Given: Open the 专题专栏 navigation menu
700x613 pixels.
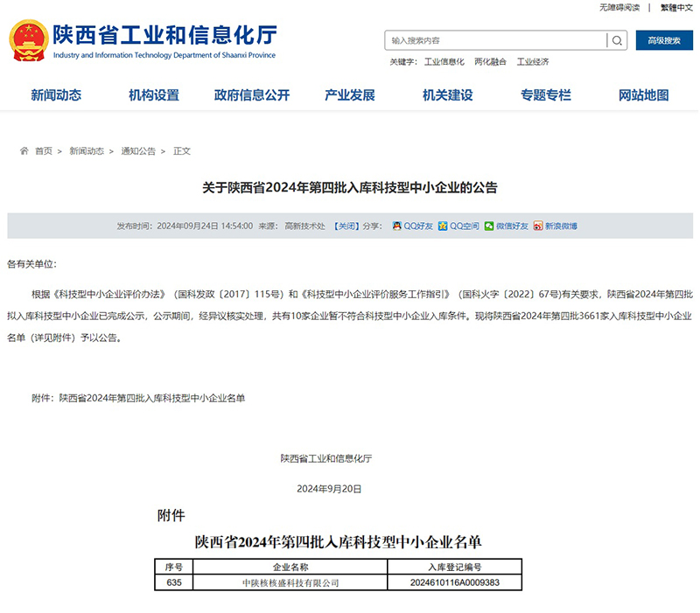Looking at the screenshot, I should pos(546,95).
